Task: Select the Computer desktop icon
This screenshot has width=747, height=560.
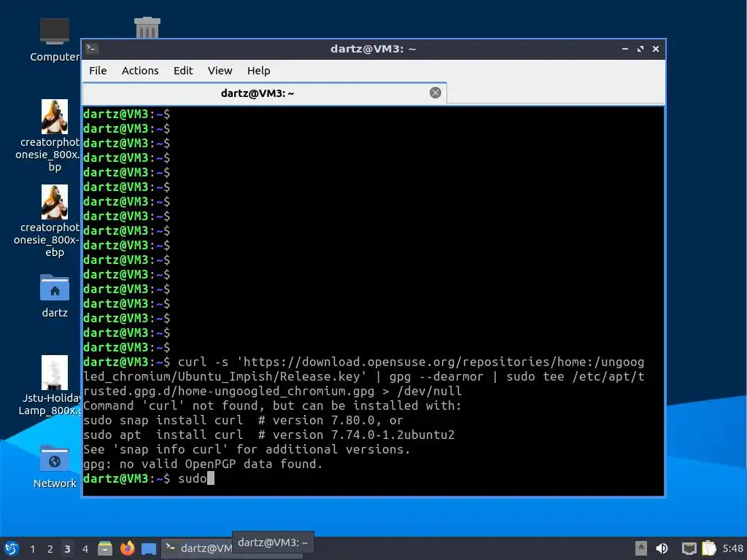Action: (55, 40)
